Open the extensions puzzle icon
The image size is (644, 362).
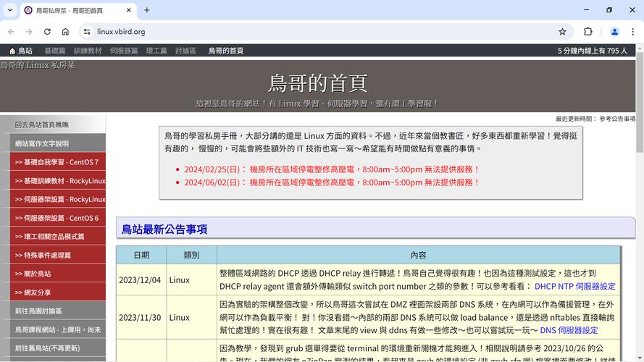[587, 32]
